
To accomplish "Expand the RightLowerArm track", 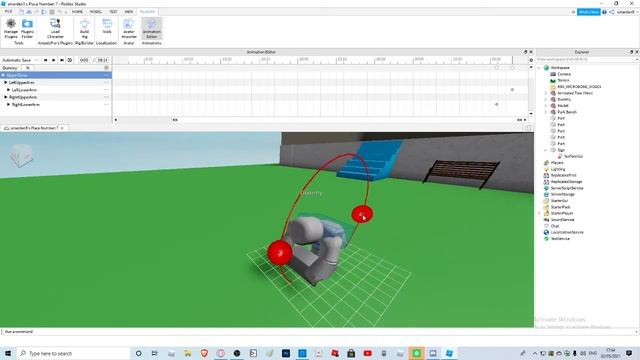I will (x=9, y=104).
